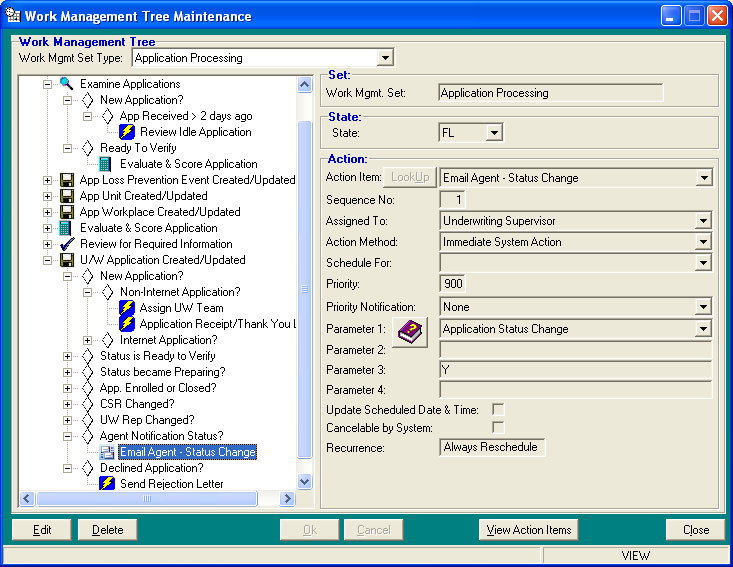Viewport: 733px width, 567px height.
Task: Open the Assigned To dropdown
Action: (x=704, y=221)
